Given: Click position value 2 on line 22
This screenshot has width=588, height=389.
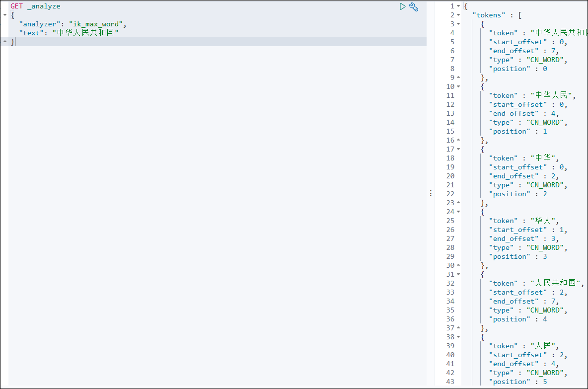Looking at the screenshot, I should coord(545,194).
